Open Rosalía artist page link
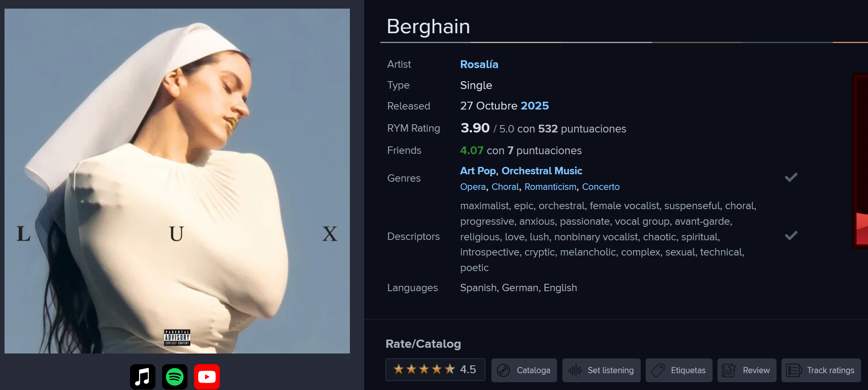Screen dimensions: 868x390 point(479,64)
